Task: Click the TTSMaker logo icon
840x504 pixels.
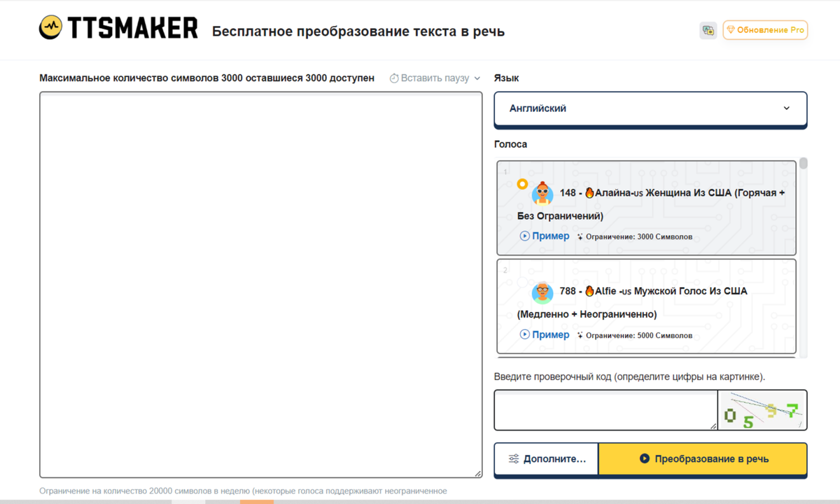Action: [50, 28]
